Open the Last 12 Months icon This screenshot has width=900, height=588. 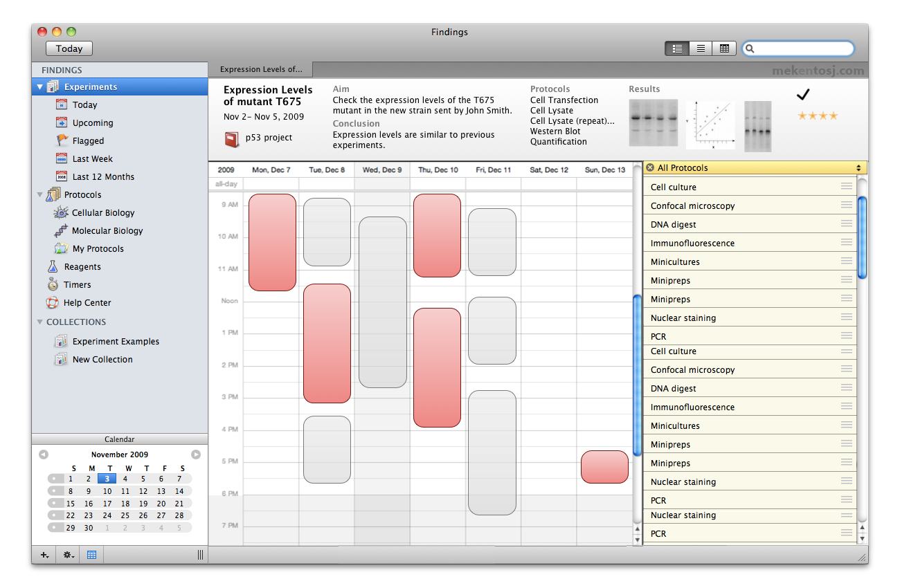tap(62, 176)
